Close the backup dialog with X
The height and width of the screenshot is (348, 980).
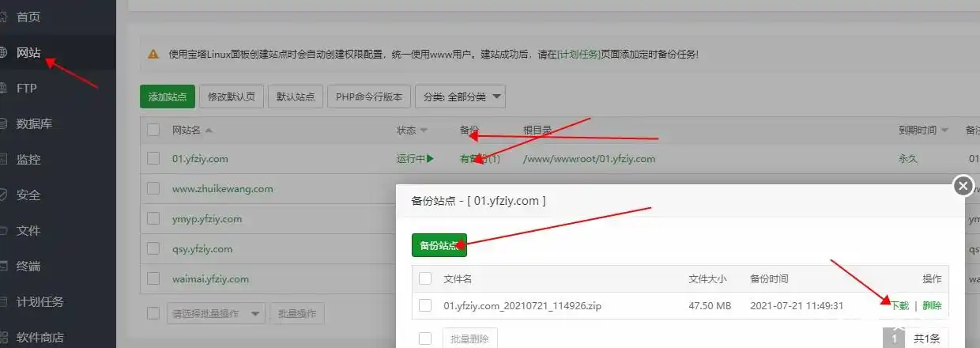[x=963, y=186]
